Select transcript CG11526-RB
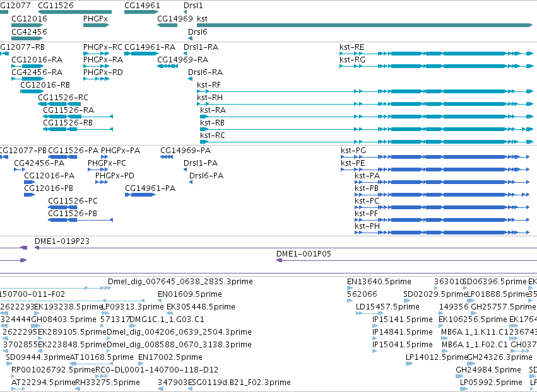537x392 pixels. (x=68, y=123)
